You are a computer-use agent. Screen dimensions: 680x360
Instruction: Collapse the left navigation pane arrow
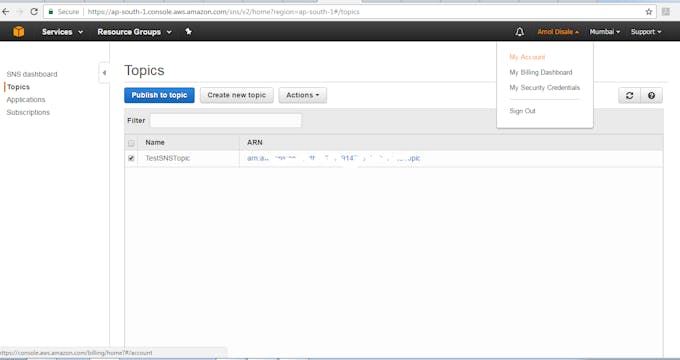(104, 73)
